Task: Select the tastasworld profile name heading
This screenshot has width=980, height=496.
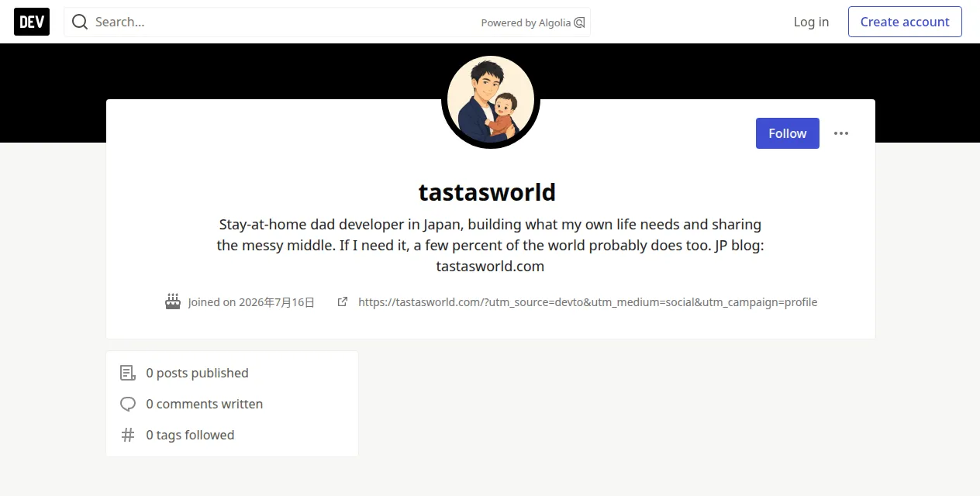Action: click(487, 191)
